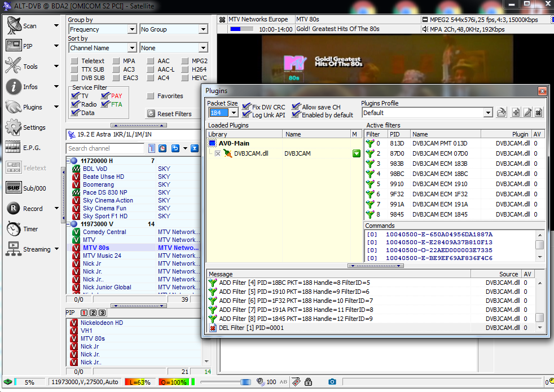
Task: Expand the Scan menu arrow
Action: point(56,26)
